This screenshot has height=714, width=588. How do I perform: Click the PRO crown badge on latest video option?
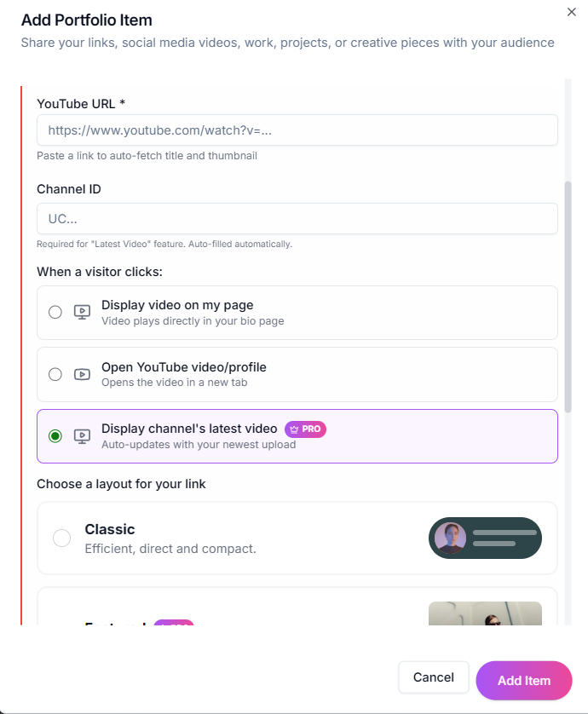305,429
